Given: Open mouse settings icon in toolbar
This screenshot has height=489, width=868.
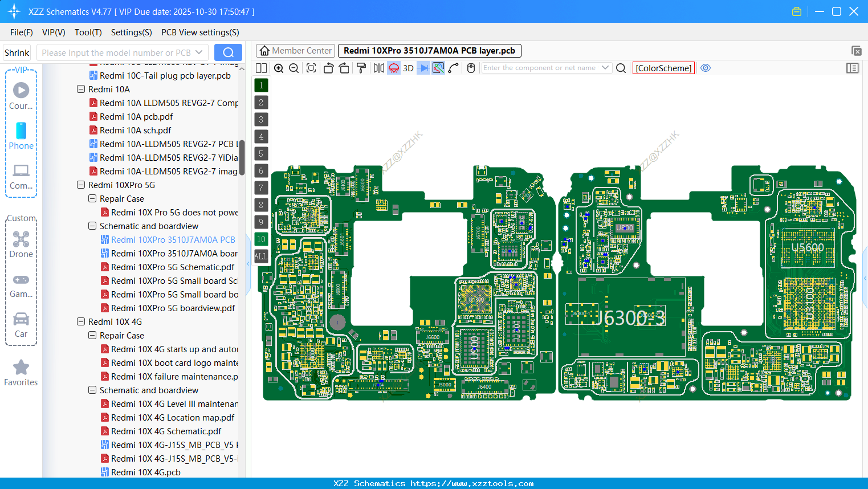Looking at the screenshot, I should tap(471, 68).
